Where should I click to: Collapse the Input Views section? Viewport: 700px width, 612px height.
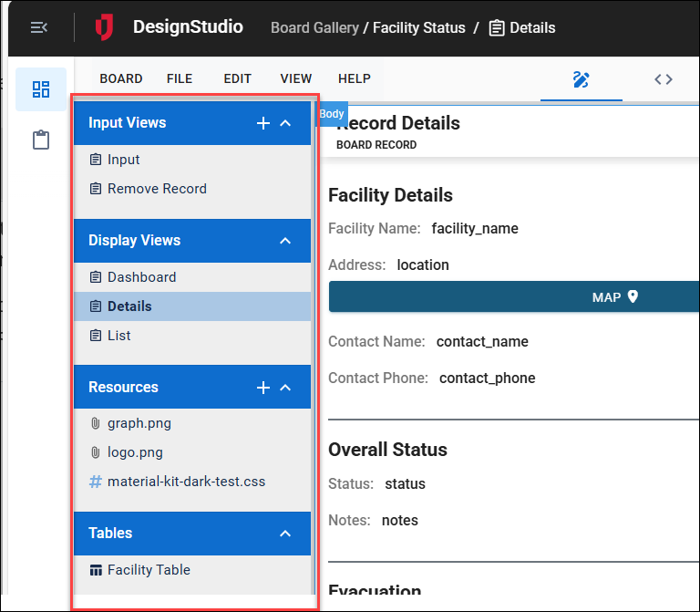click(285, 123)
